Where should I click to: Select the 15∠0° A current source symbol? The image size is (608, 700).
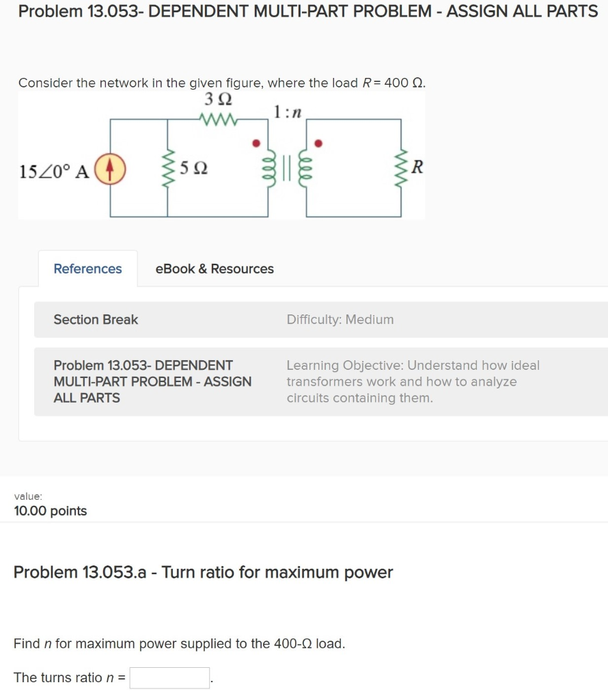111,169
